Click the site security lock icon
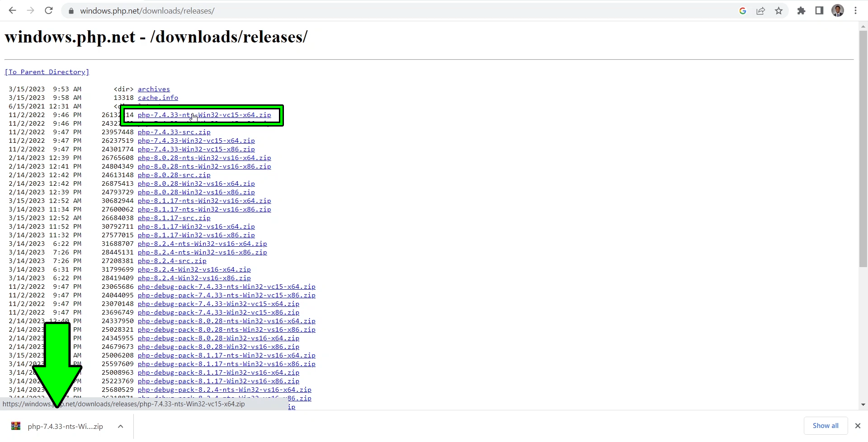Screen dimensions: 868x442 coord(71,10)
